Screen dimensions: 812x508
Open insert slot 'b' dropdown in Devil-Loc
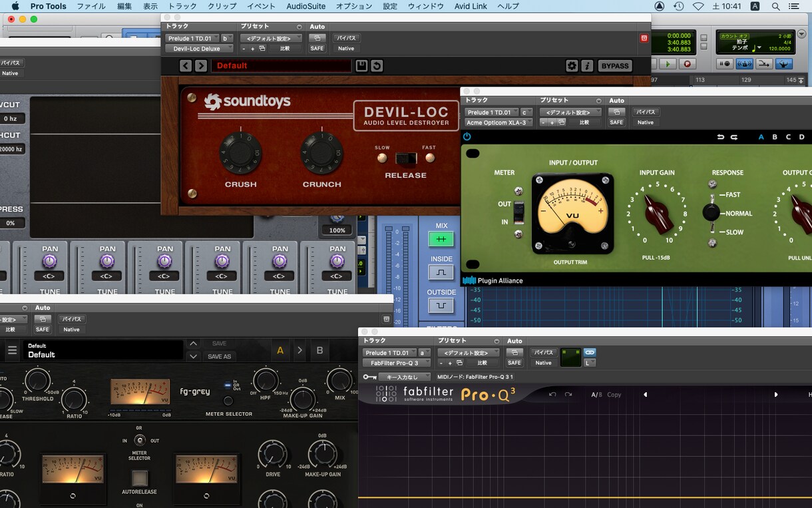coord(227,38)
